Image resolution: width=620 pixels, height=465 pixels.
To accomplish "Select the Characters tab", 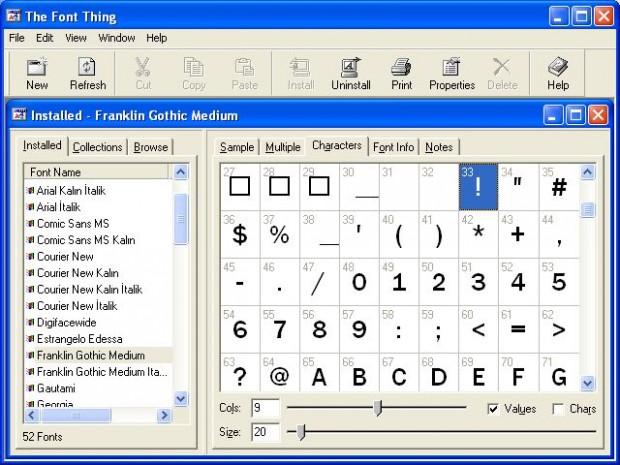I will (x=336, y=145).
